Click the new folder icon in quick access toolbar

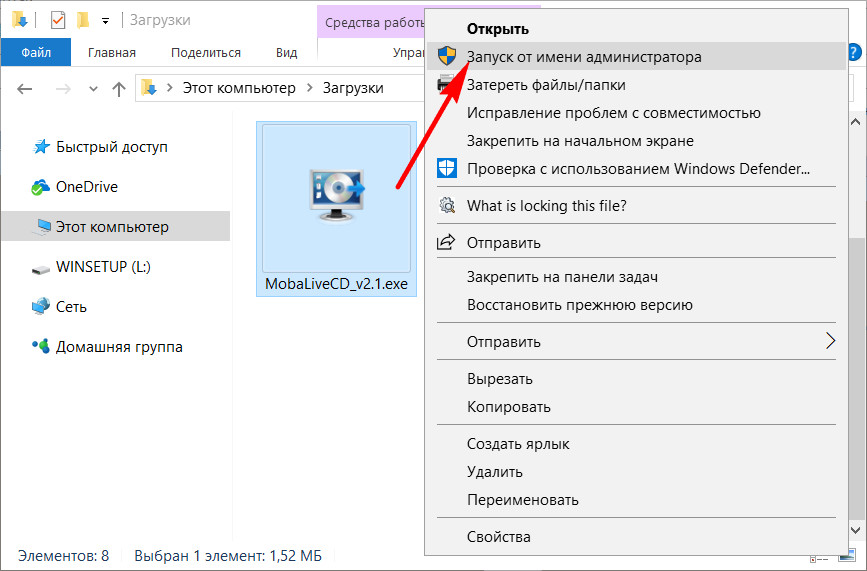pyautogui.click(x=83, y=19)
